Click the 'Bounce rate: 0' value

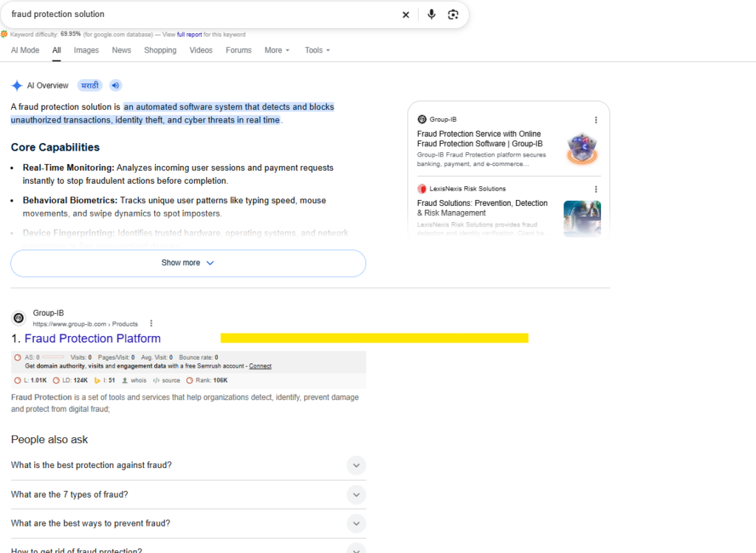point(199,357)
